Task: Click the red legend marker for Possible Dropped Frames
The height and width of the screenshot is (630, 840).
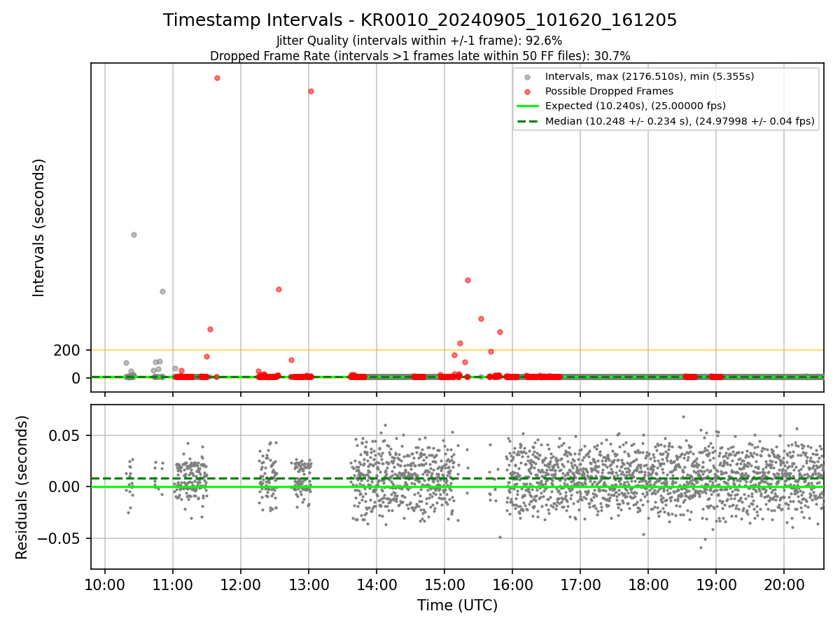Action: (527, 92)
